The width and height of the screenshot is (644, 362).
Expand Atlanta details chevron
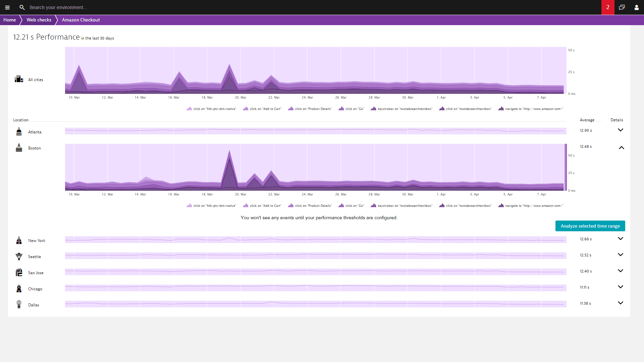tap(621, 130)
